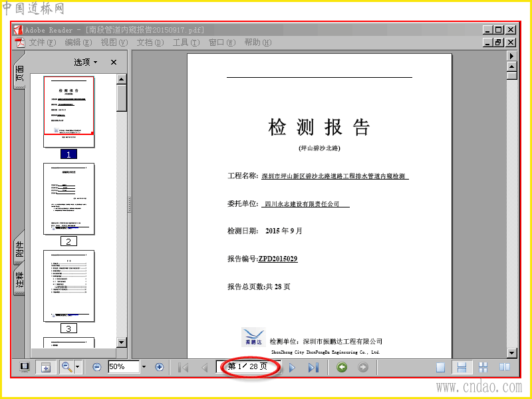Expand the zoom percentage dropdown arrow
Viewport: 532px width, 399px height.
[x=144, y=367]
